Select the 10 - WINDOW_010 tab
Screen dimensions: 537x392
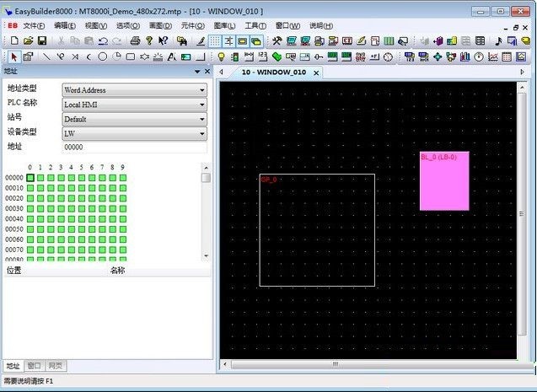pyautogui.click(x=273, y=72)
